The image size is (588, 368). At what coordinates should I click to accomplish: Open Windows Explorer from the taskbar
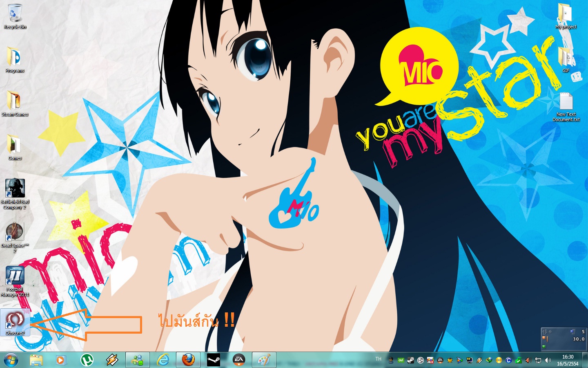(36, 360)
